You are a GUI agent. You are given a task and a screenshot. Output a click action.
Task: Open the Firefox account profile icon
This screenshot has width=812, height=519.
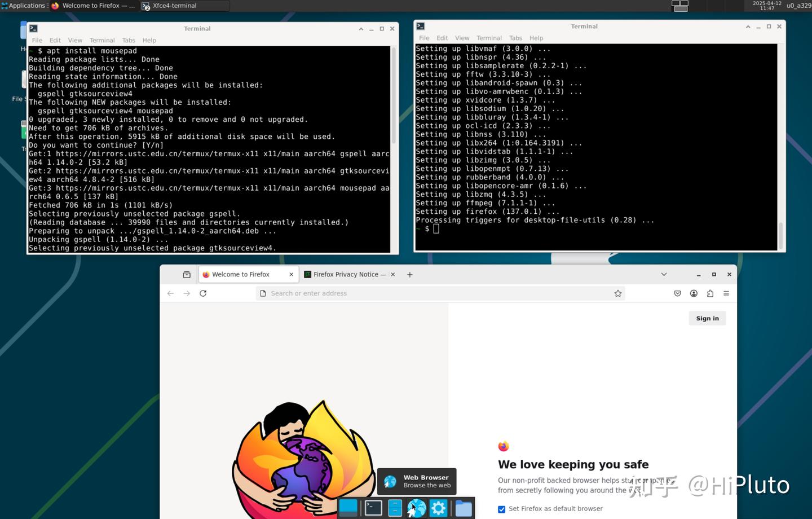694,293
